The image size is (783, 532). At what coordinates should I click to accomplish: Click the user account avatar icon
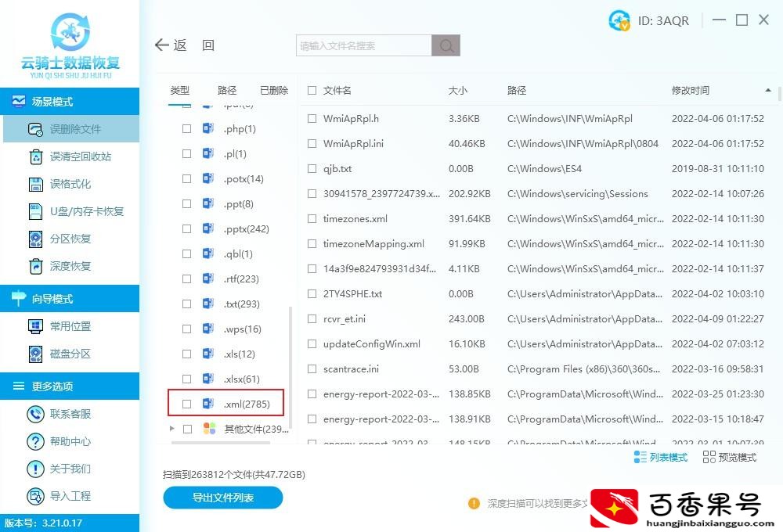(619, 20)
